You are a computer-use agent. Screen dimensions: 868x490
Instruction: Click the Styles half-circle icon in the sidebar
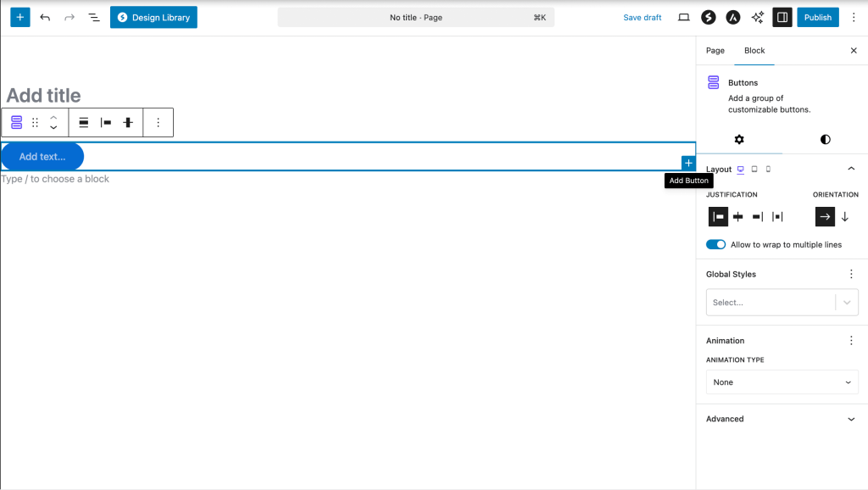click(x=825, y=139)
